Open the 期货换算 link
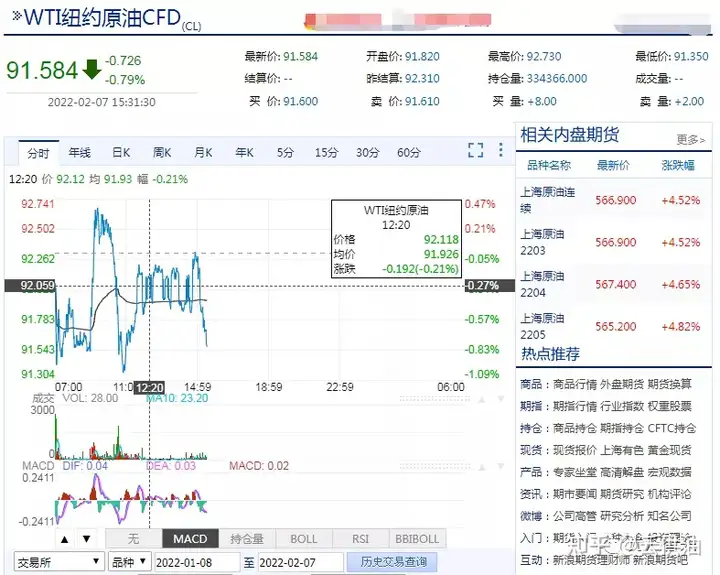 coord(669,384)
